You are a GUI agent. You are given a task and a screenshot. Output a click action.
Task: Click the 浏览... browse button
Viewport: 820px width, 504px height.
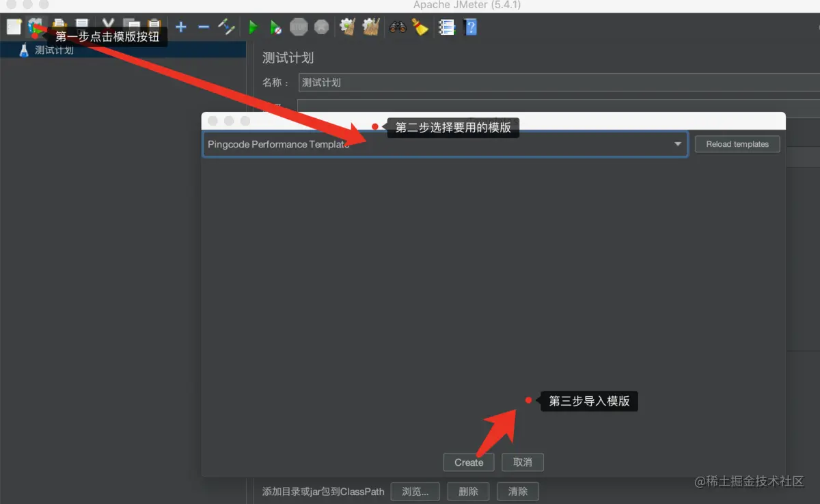(x=415, y=491)
